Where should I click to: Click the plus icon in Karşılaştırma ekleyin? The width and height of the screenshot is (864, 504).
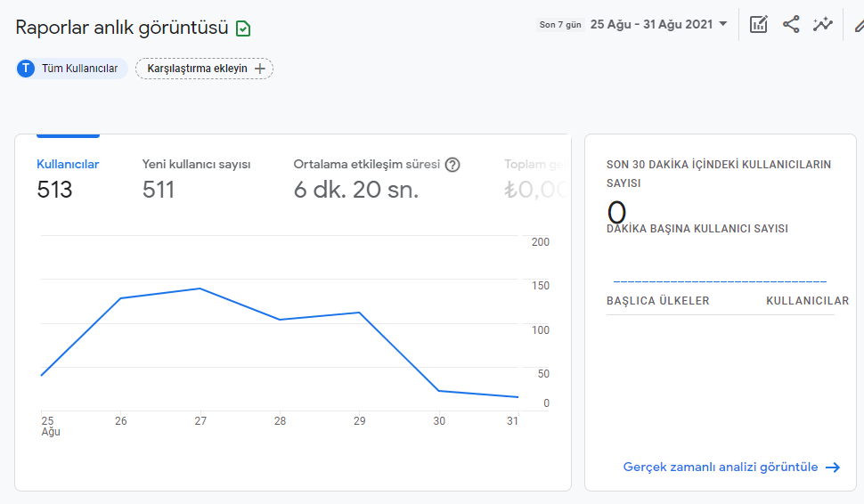[260, 69]
